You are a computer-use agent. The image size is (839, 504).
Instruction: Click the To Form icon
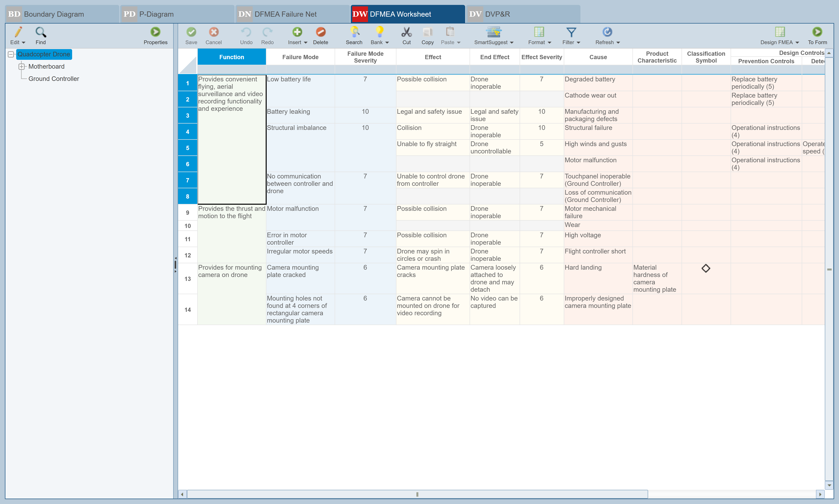817,32
